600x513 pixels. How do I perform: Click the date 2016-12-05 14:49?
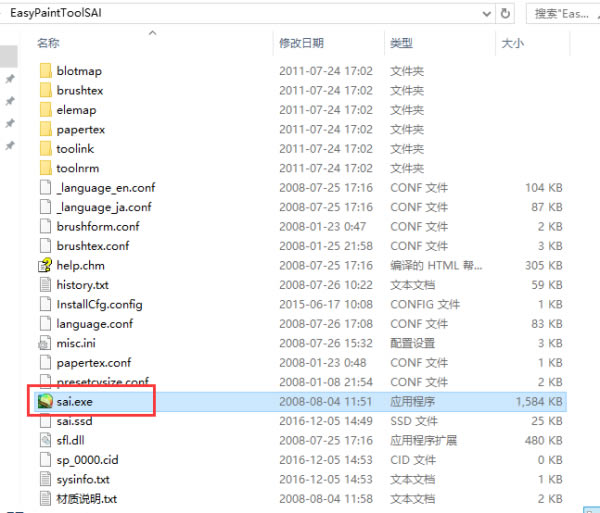pos(326,421)
